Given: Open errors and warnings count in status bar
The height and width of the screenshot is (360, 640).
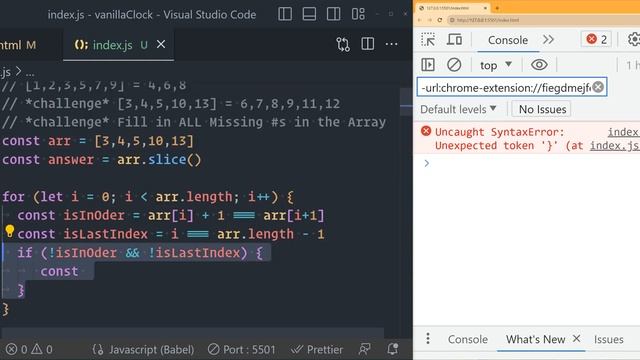Looking at the screenshot, I should click(x=29, y=349).
